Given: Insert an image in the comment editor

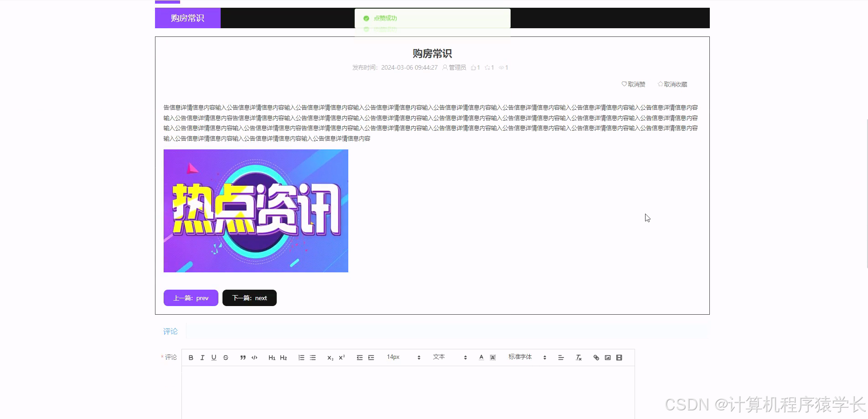Looking at the screenshot, I should [607, 358].
